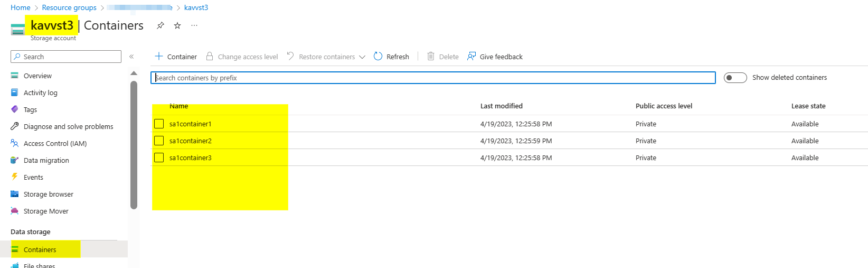Click the Events lightning bolt icon

click(15, 177)
